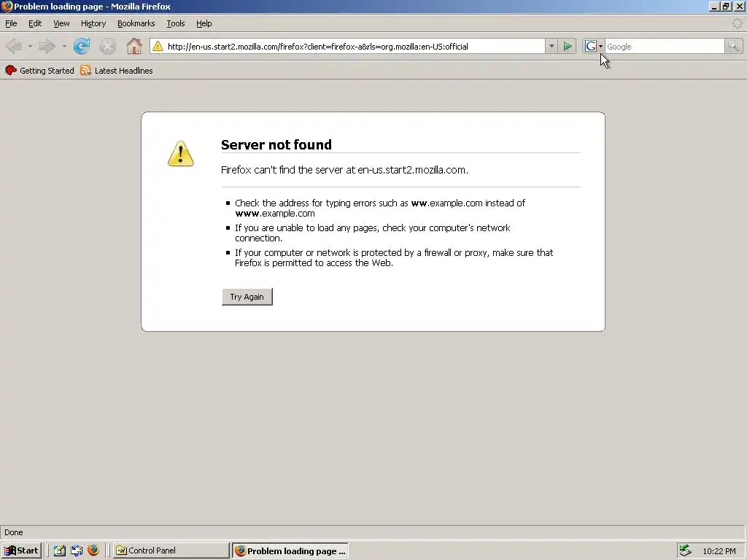The height and width of the screenshot is (560, 747).
Task: Switch to Control Panel taskbar button
Action: (171, 551)
